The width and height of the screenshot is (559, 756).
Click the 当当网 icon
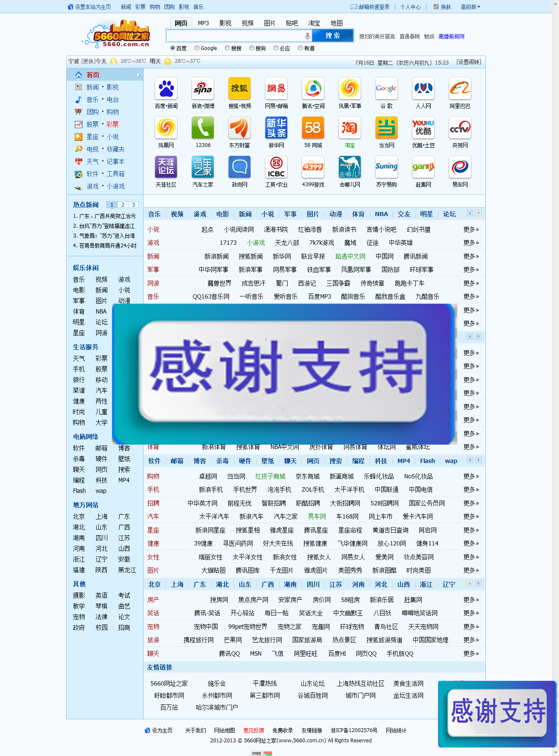click(387, 128)
